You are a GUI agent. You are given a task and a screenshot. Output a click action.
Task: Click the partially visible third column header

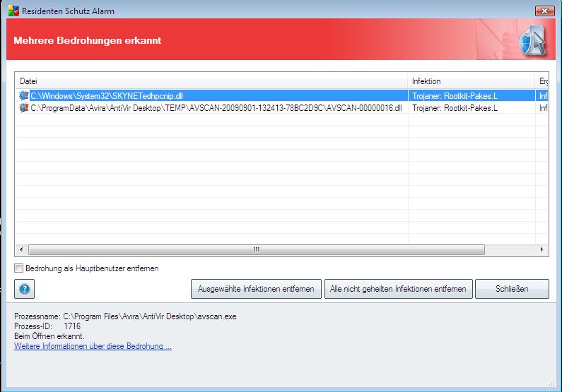tap(542, 81)
